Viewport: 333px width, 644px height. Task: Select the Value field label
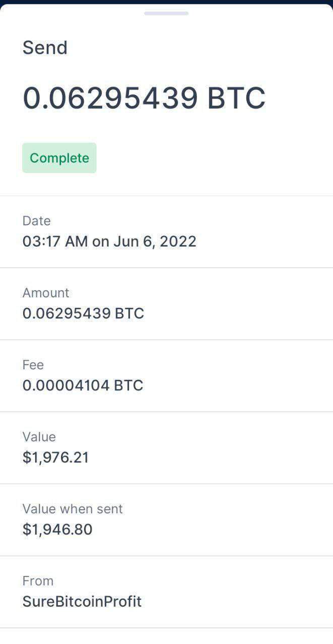(x=39, y=437)
